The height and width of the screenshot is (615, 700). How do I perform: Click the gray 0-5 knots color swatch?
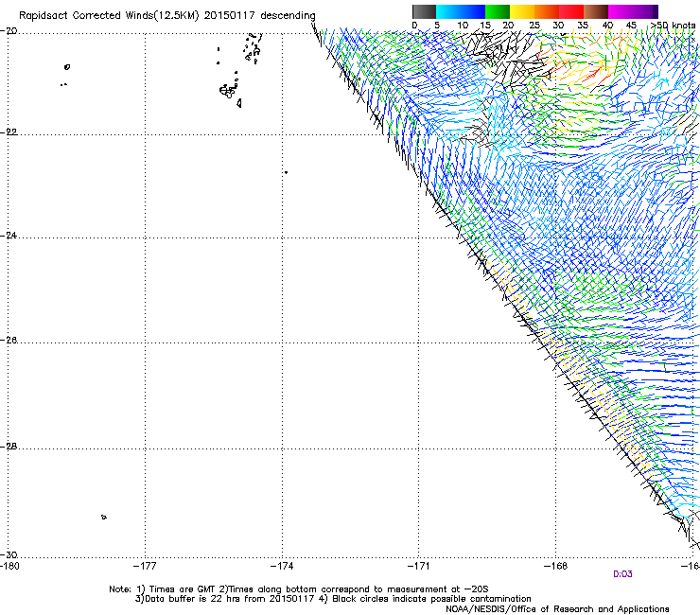(x=424, y=11)
